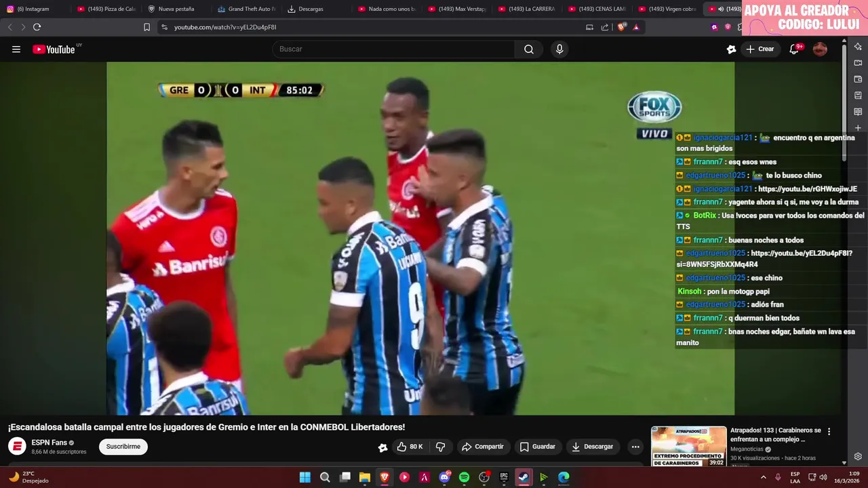Click the Compartir button
This screenshot has width=868, height=488.
coord(482,447)
